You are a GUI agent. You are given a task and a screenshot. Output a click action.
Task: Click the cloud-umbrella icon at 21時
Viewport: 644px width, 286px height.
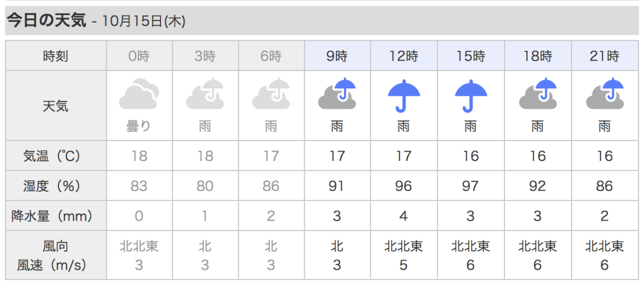pos(605,94)
